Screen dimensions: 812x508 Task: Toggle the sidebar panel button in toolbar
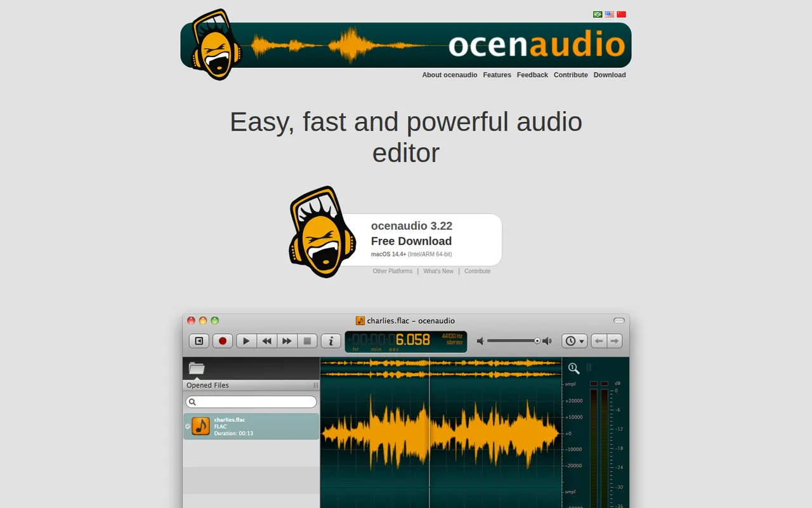pos(199,341)
